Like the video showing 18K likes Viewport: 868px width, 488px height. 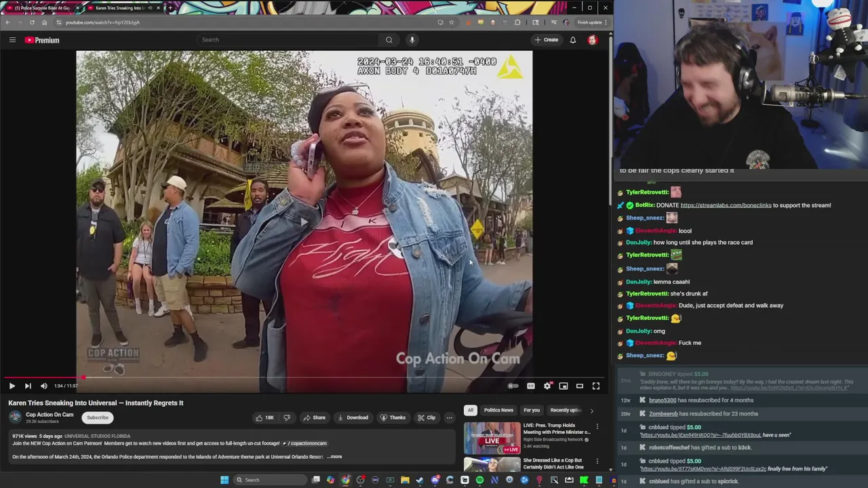pos(264,418)
